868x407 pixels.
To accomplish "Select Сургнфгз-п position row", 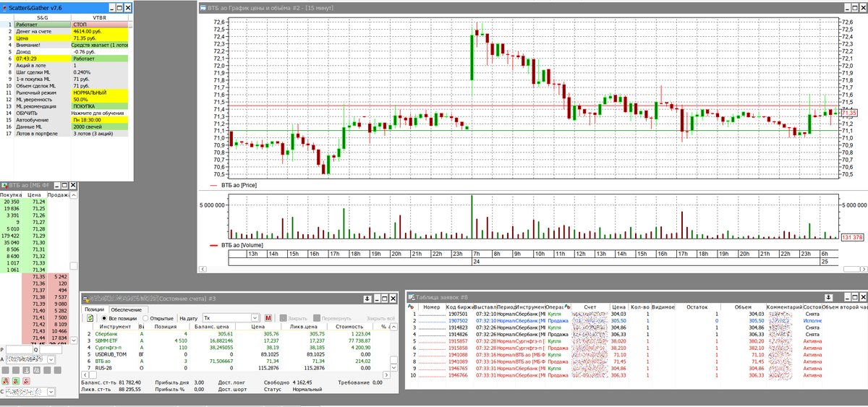I will click(236, 347).
